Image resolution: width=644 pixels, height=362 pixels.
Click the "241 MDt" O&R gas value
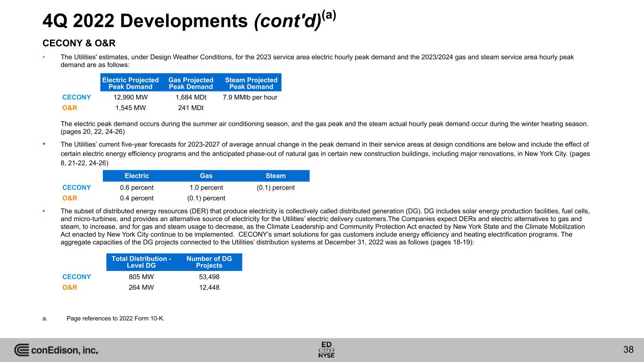pyautogui.click(x=191, y=108)
